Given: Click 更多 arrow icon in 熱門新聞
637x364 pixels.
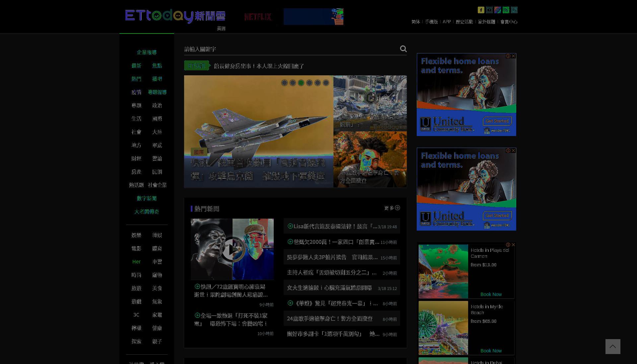Looking at the screenshot, I should tap(397, 208).
